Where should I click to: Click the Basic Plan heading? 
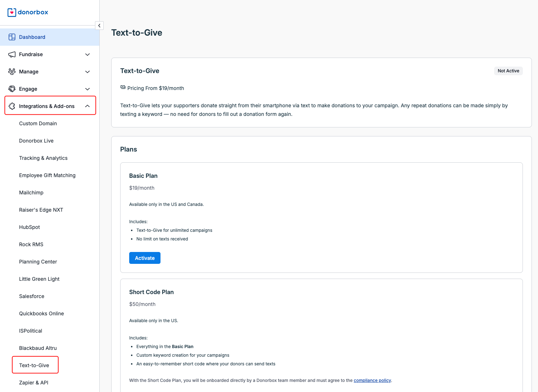[x=143, y=176]
